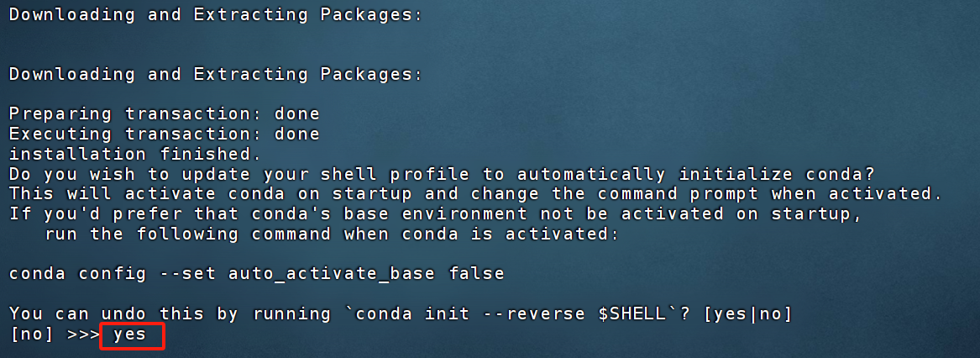The image size is (980, 358).
Task: Click the second 'Downloading and Extracting Packages:' line
Action: pos(217,75)
